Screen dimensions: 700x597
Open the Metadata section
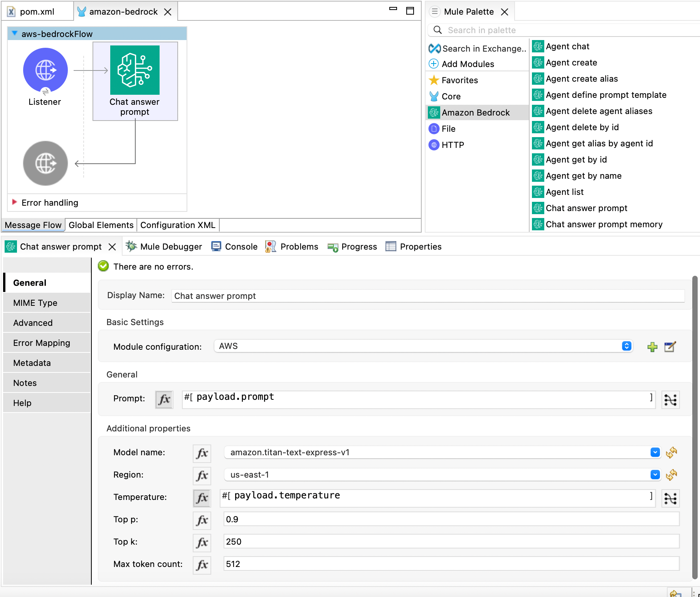tap(47, 363)
